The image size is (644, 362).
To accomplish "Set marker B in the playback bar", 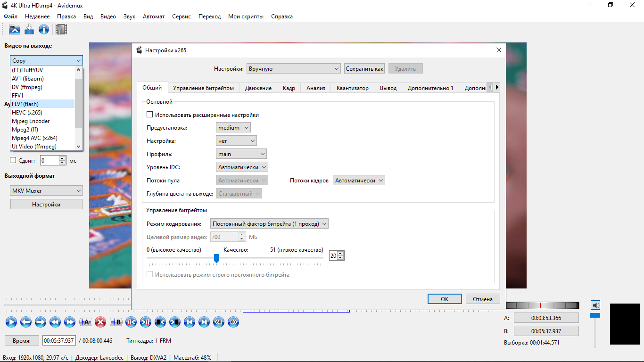I will pyautogui.click(x=116, y=322).
